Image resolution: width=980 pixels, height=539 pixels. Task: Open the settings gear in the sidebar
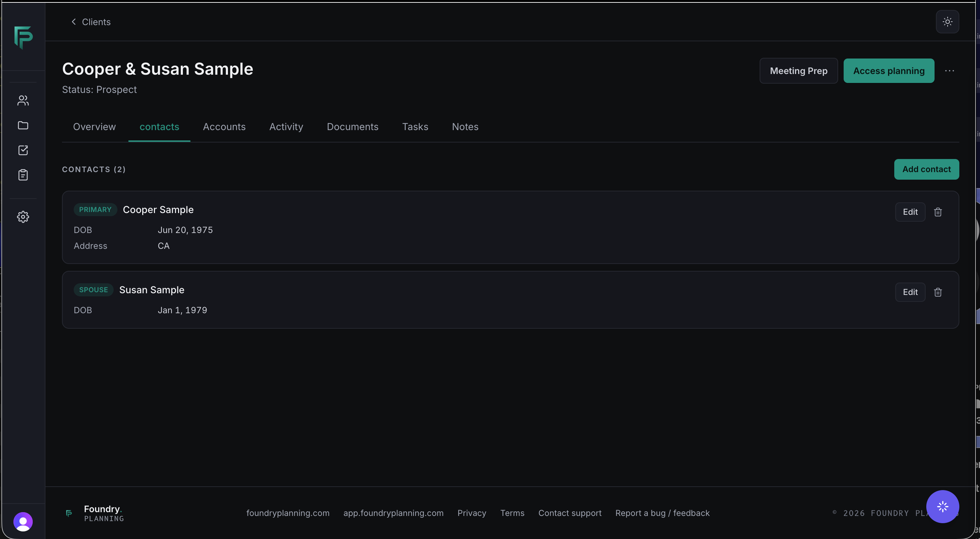pyautogui.click(x=23, y=217)
